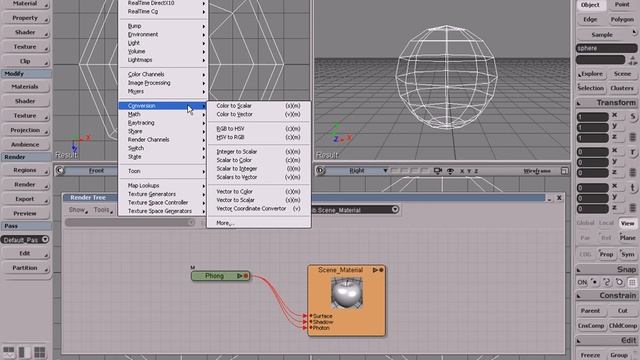This screenshot has width=640, height=360.
Task: Enable Edge selection filter
Action: tap(590, 19)
